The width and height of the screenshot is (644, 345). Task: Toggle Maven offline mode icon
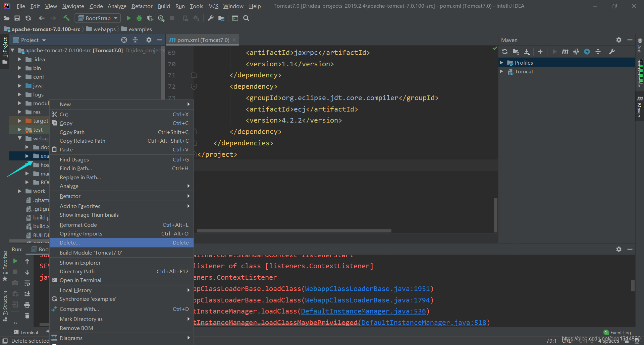576,52
